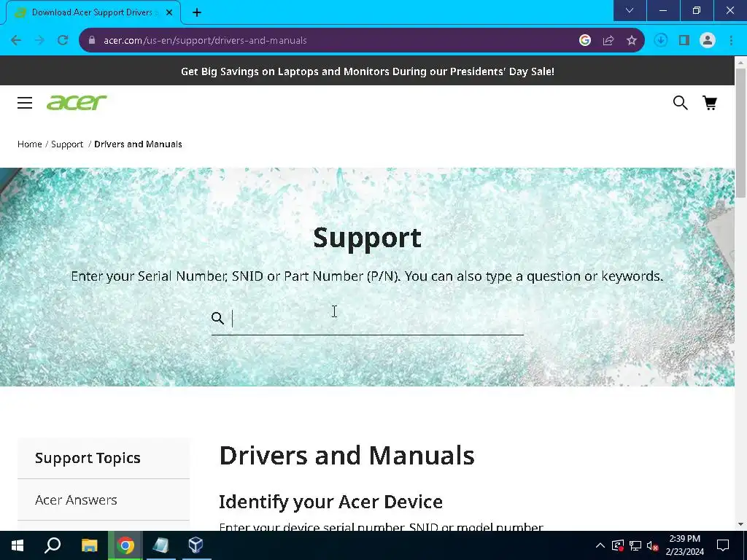This screenshot has width=747, height=560.
Task: Show hidden system tray icons
Action: (600, 545)
